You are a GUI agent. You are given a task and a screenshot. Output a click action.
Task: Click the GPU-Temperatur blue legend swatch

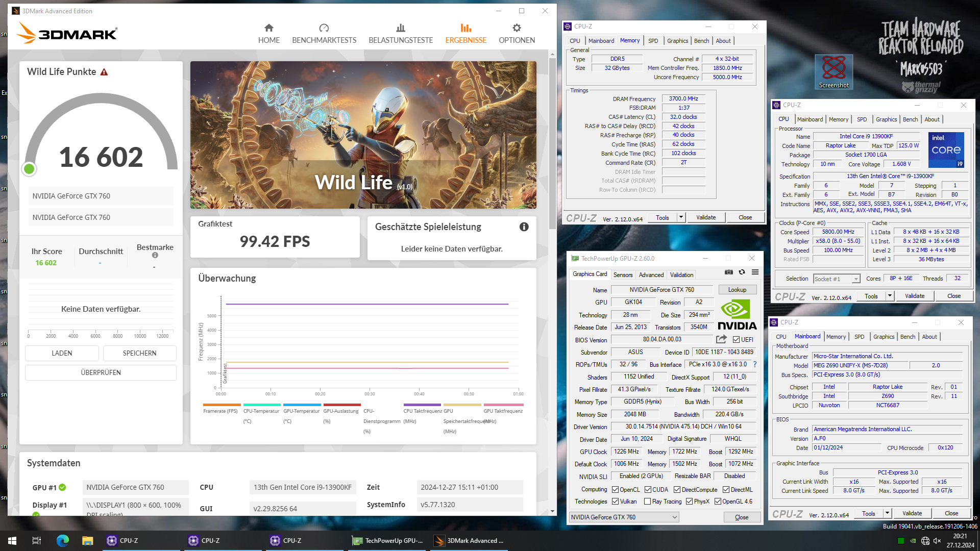302,405
